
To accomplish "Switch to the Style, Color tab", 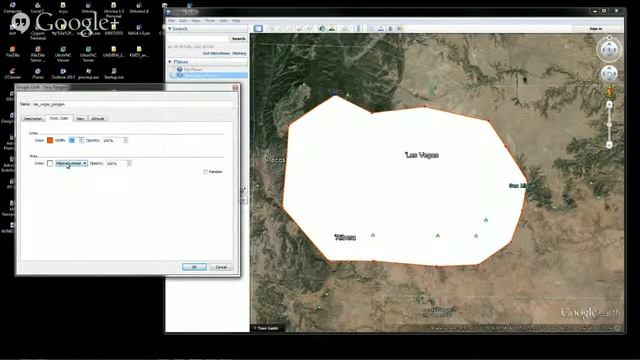I will coord(59,118).
